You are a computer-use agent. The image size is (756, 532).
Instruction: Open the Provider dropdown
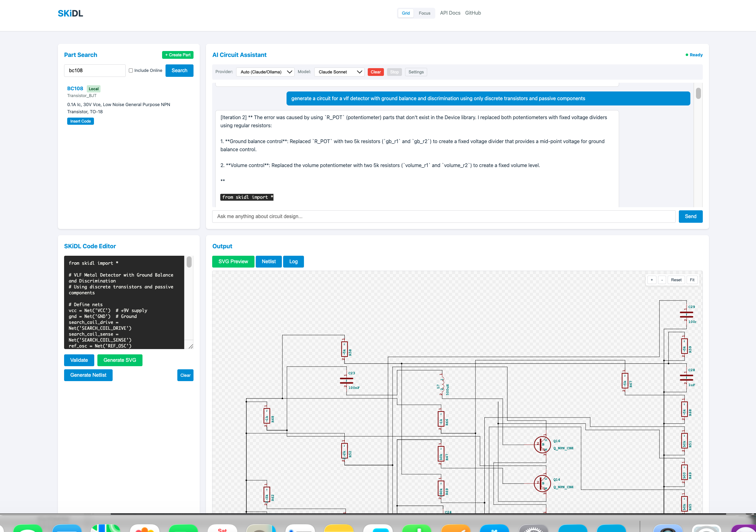click(265, 72)
